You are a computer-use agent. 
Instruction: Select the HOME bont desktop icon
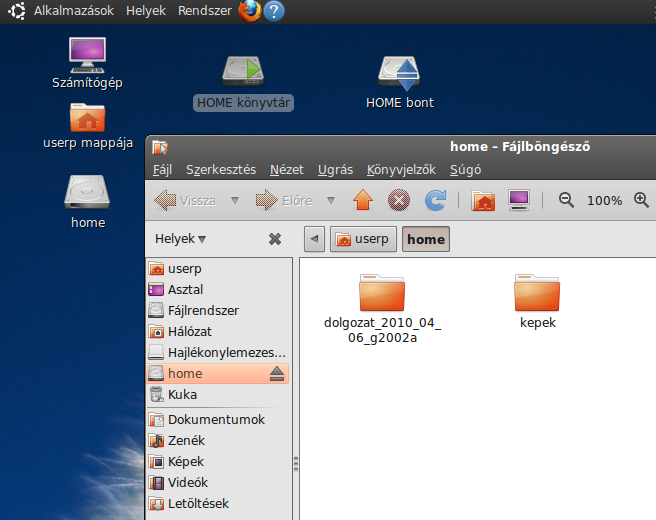(399, 82)
